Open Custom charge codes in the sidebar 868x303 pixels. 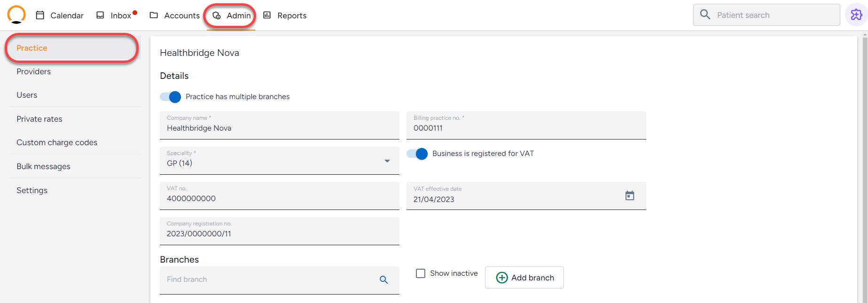tap(75, 142)
